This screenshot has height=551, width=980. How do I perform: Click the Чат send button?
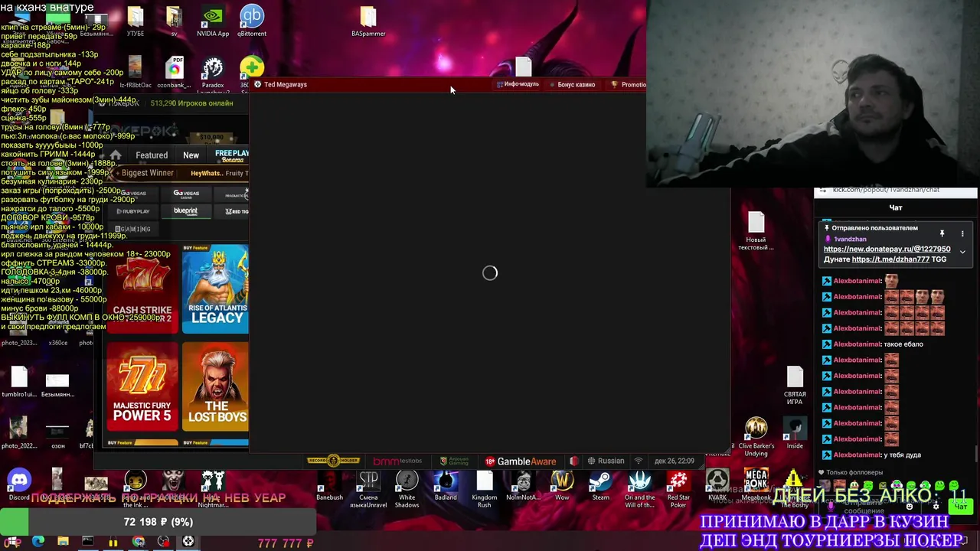[960, 506]
